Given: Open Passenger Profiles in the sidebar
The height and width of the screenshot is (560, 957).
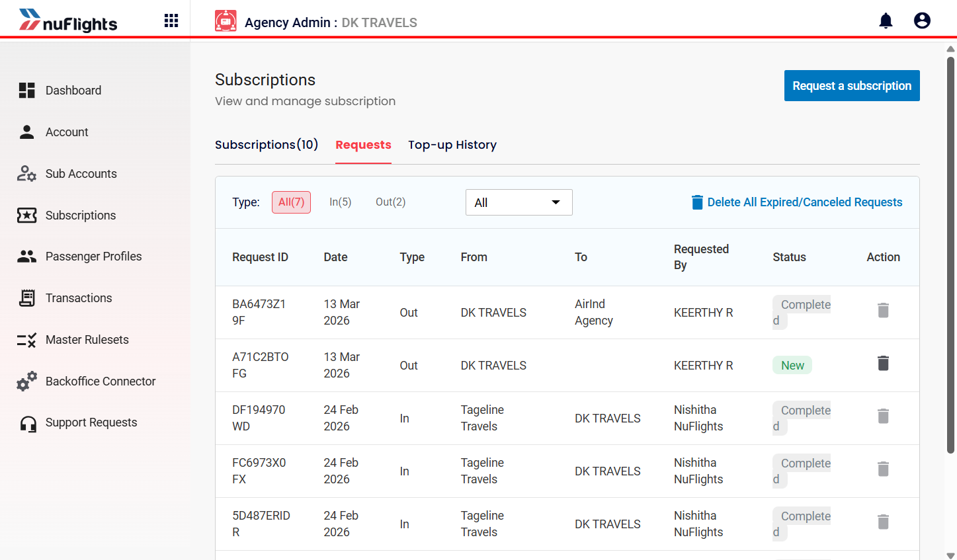Looking at the screenshot, I should (x=95, y=257).
